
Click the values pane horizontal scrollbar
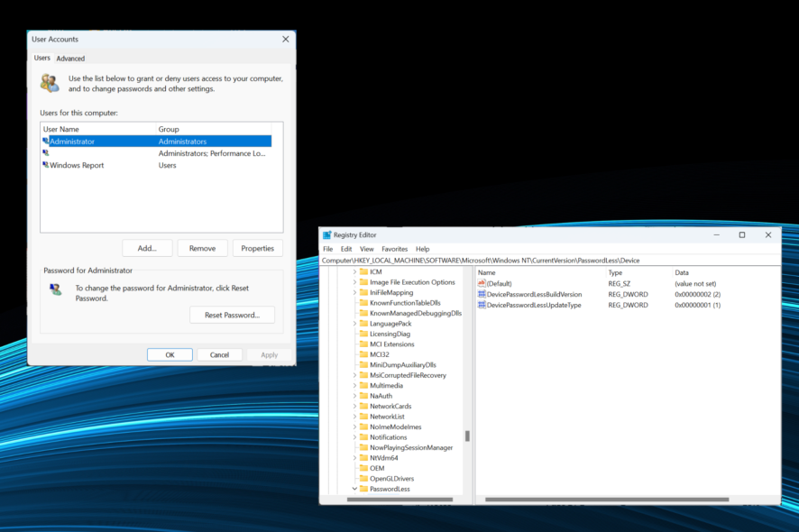click(607, 500)
